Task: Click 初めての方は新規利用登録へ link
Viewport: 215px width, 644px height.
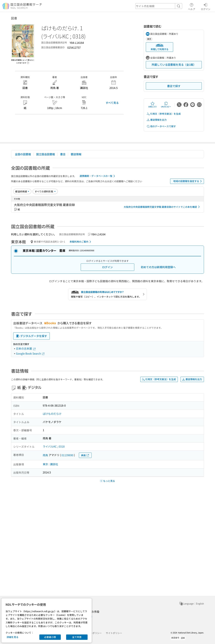Action: 158,267
